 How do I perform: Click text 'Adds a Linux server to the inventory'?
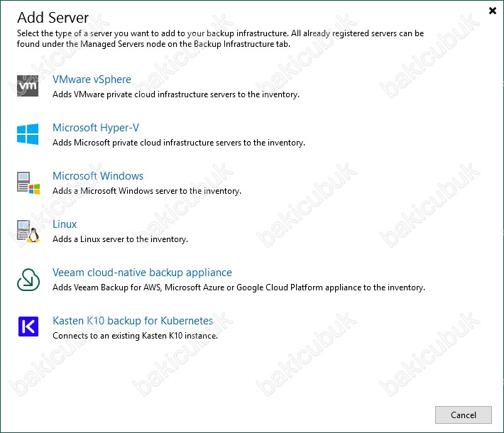pos(120,239)
